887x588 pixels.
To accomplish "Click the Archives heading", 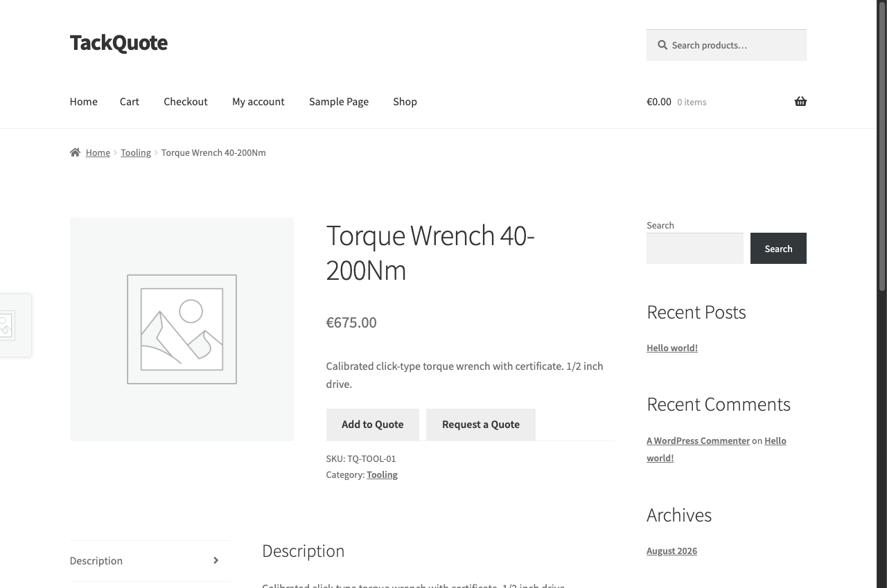I will [x=679, y=515].
